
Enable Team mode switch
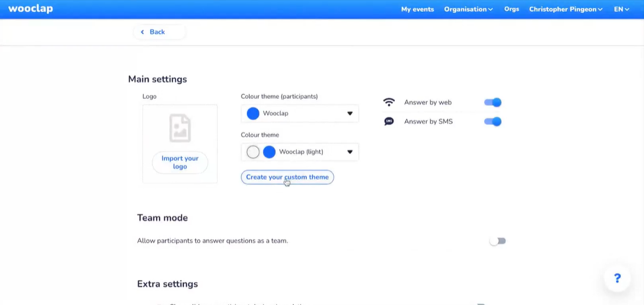(498, 241)
